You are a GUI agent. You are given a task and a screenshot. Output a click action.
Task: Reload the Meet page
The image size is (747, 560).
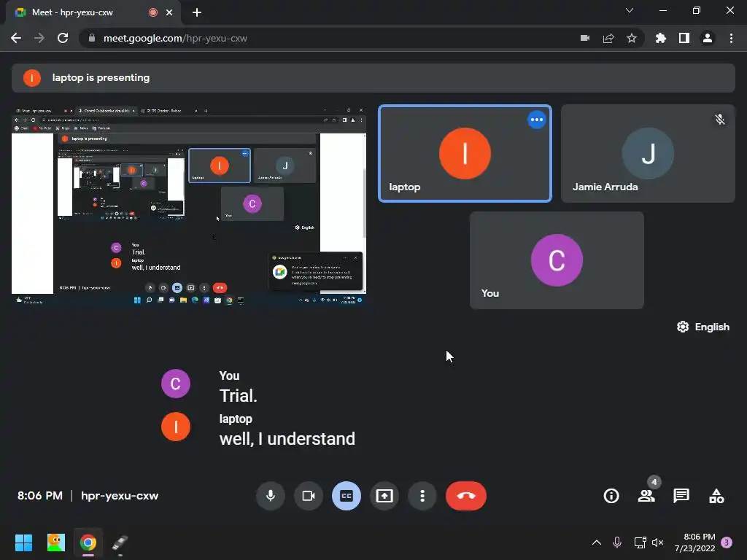63,38
